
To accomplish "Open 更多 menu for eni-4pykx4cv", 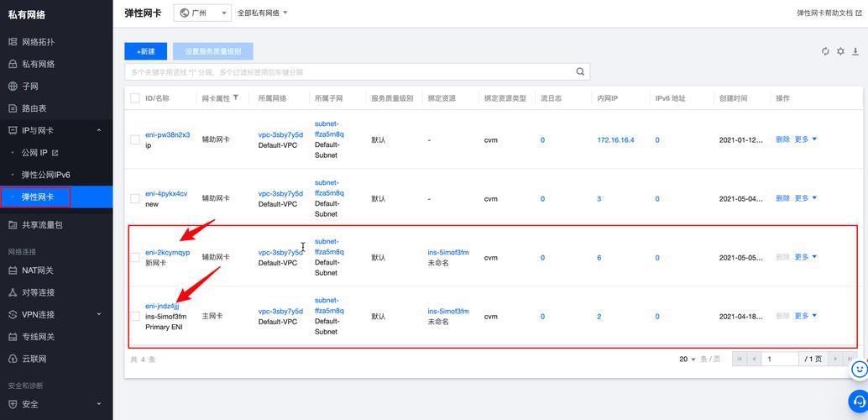I will (805, 198).
